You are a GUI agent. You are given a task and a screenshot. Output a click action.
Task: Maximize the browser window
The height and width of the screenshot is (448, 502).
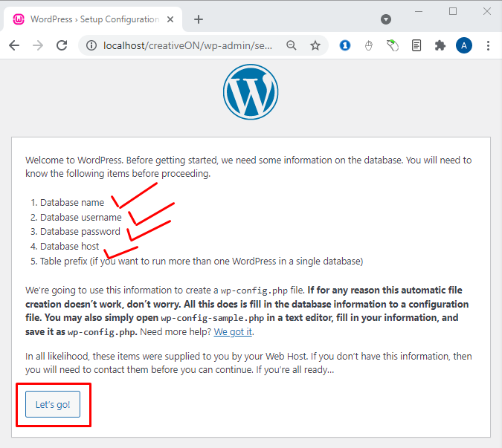pyautogui.click(x=453, y=11)
